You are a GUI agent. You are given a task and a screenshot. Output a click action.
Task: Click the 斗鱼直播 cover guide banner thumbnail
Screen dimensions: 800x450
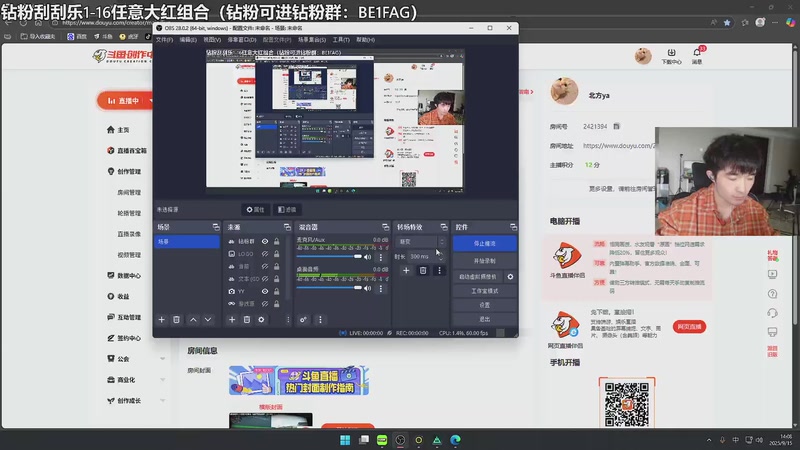click(x=299, y=381)
